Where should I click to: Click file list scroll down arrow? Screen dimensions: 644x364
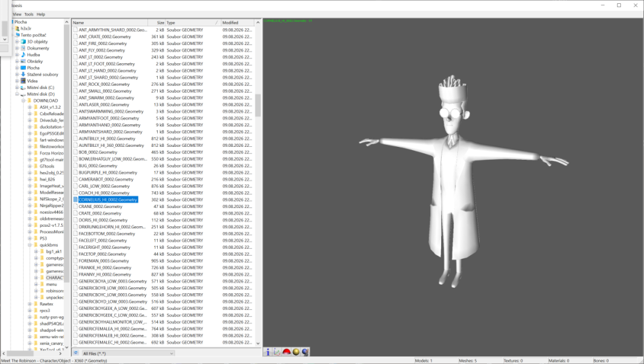pos(258,343)
